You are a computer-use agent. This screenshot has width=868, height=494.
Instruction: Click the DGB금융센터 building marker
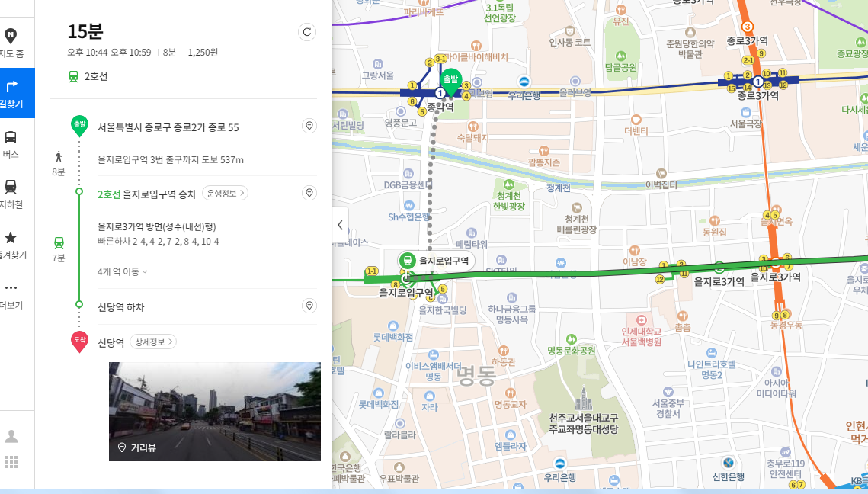tap(408, 173)
